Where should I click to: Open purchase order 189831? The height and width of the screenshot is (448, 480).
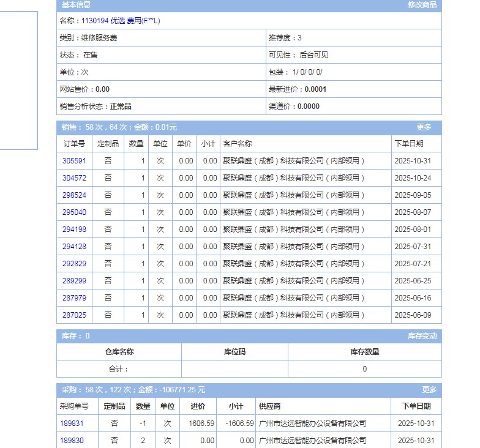click(72, 424)
